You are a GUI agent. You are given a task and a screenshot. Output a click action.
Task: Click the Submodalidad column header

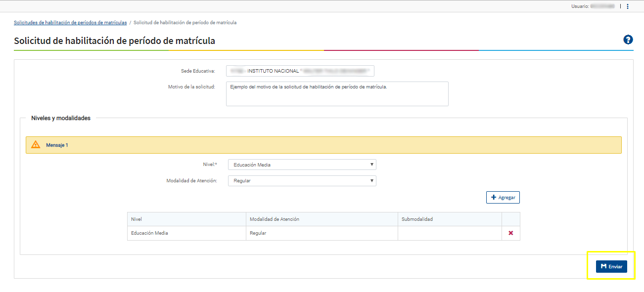417,219
